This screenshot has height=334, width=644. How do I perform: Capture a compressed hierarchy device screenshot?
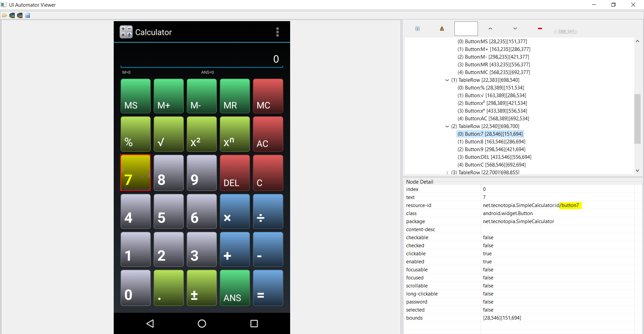(x=20, y=15)
